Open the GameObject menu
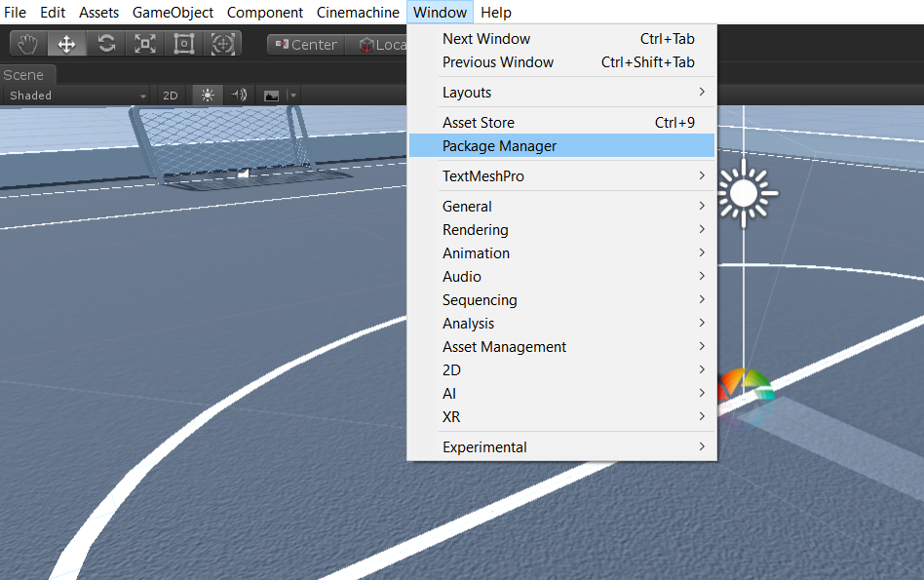Image resolution: width=924 pixels, height=580 pixels. point(173,13)
